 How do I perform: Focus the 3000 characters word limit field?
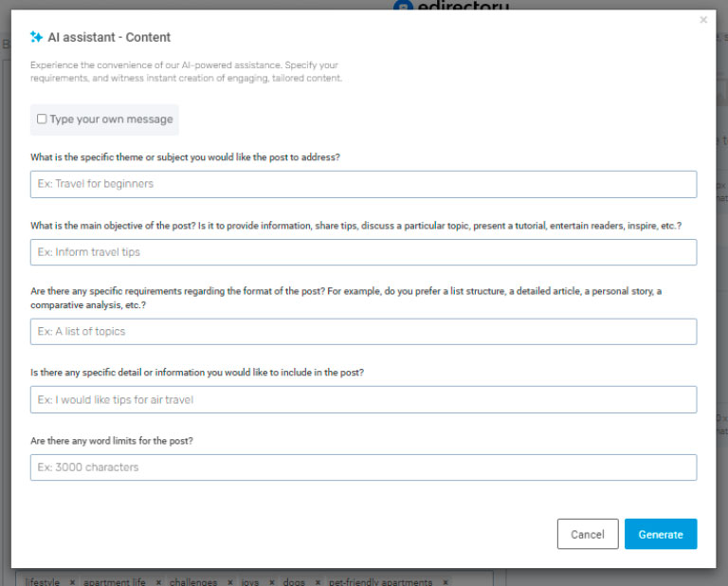pyautogui.click(x=363, y=467)
